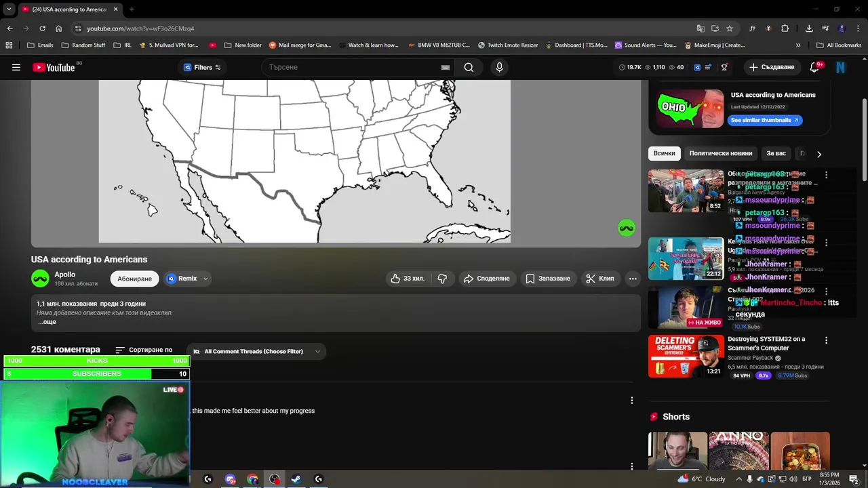This screenshot has height=488, width=868.
Task: Click Създаване create button
Action: point(772,67)
